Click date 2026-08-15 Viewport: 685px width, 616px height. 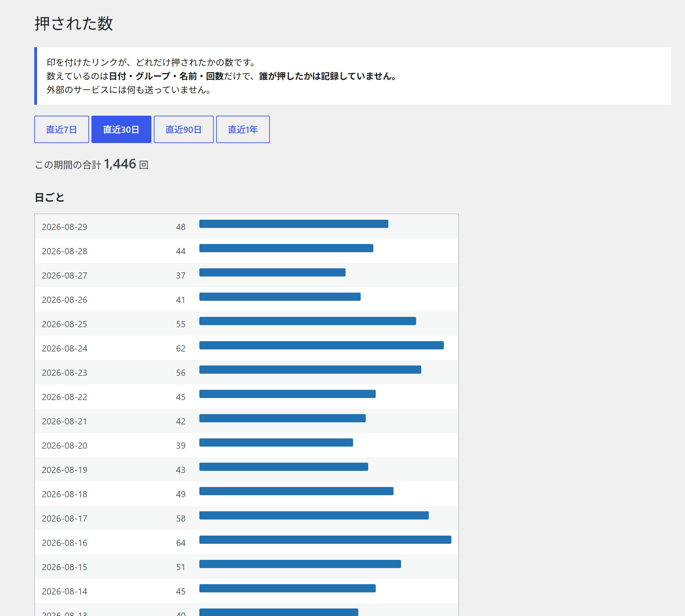(x=64, y=567)
